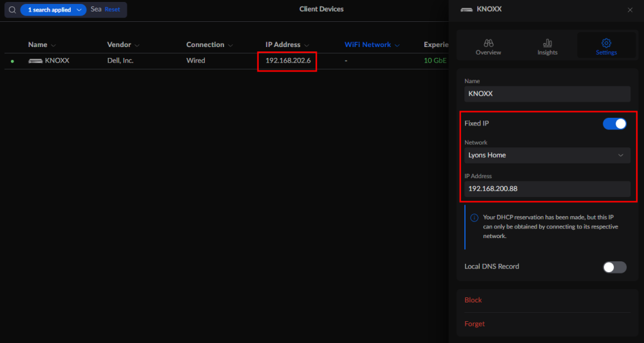Open the '1 search applied' filter dropdown
This screenshot has height=343, width=644.
53,10
